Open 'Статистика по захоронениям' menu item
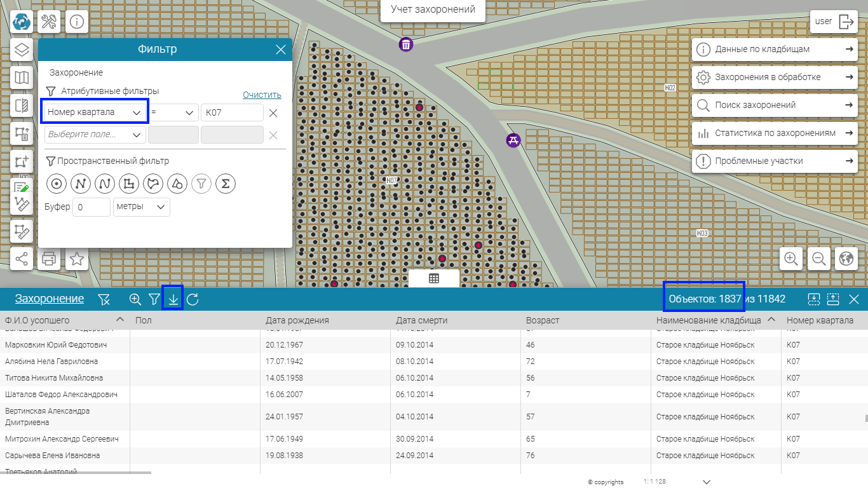This screenshot has width=868, height=488. tap(775, 133)
